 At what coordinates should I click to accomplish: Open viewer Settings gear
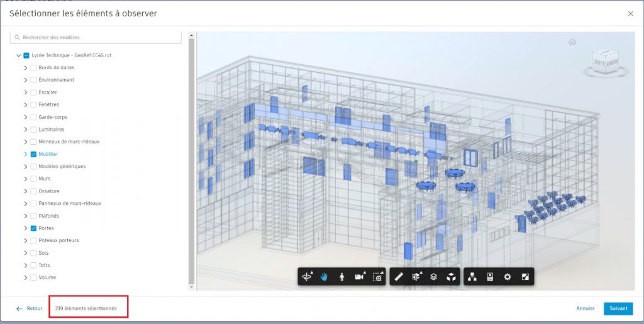pyautogui.click(x=508, y=277)
